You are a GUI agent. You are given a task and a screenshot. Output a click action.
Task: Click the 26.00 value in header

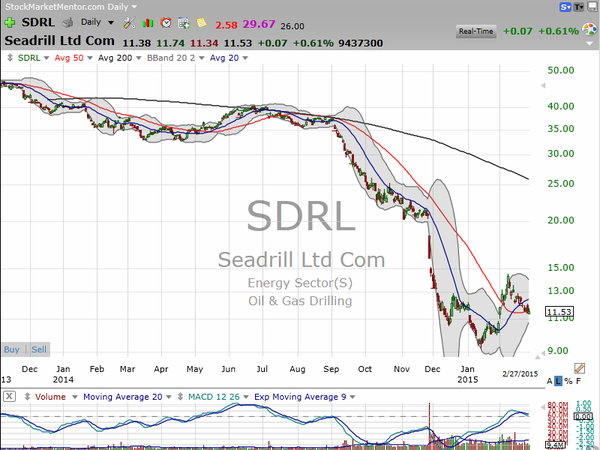point(292,26)
